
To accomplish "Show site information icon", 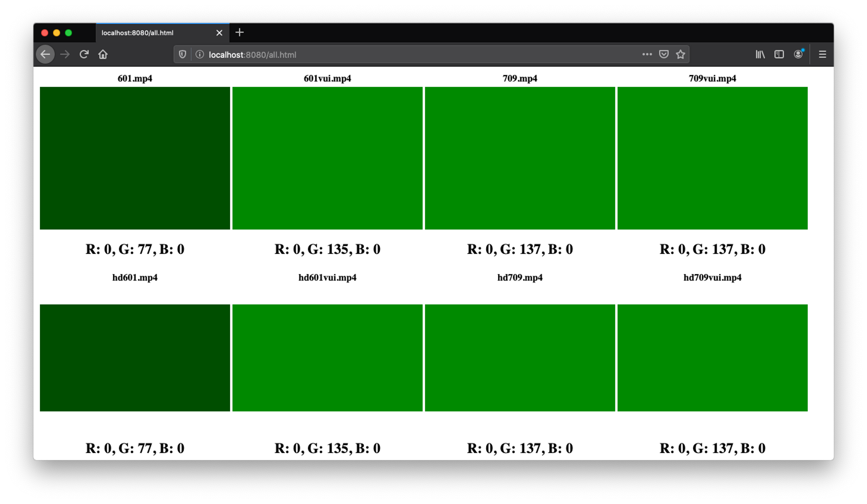I will tap(200, 54).
